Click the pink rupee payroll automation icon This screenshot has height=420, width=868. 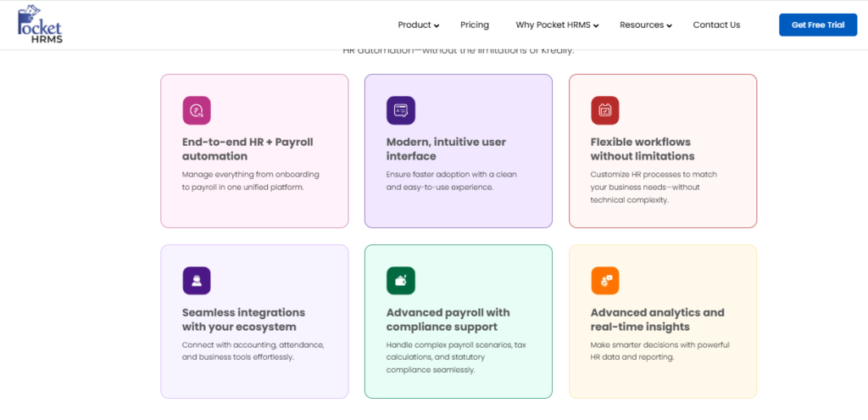pos(197,110)
